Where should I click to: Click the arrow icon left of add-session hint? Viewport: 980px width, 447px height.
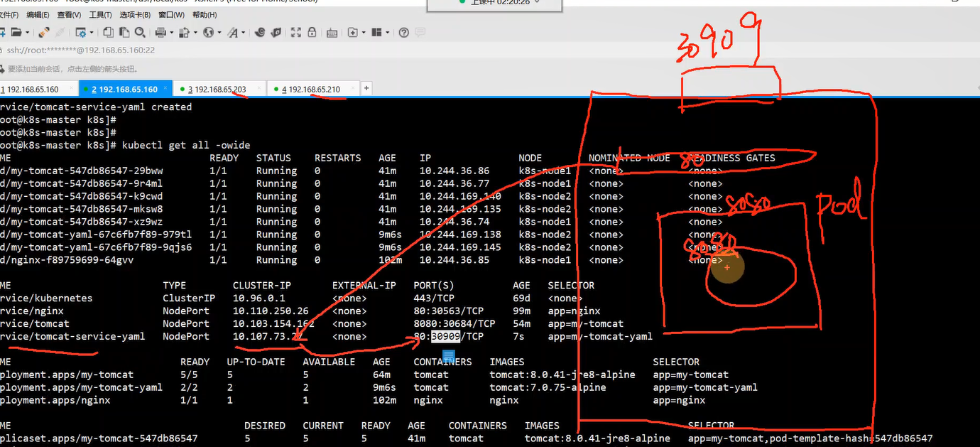(3, 69)
